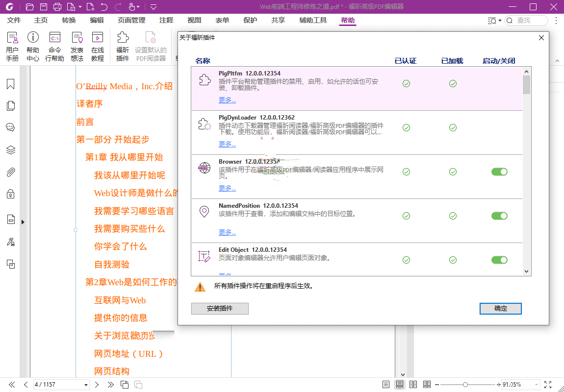The width and height of the screenshot is (564, 392).
Task: Click the Save disk icon in title bar
Action: pos(44,7)
